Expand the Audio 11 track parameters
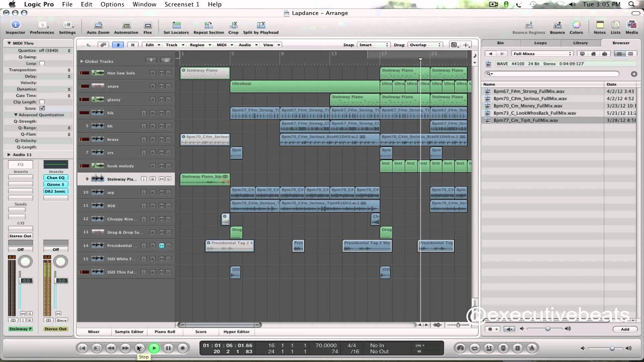This screenshot has width=644, height=362. (x=9, y=154)
